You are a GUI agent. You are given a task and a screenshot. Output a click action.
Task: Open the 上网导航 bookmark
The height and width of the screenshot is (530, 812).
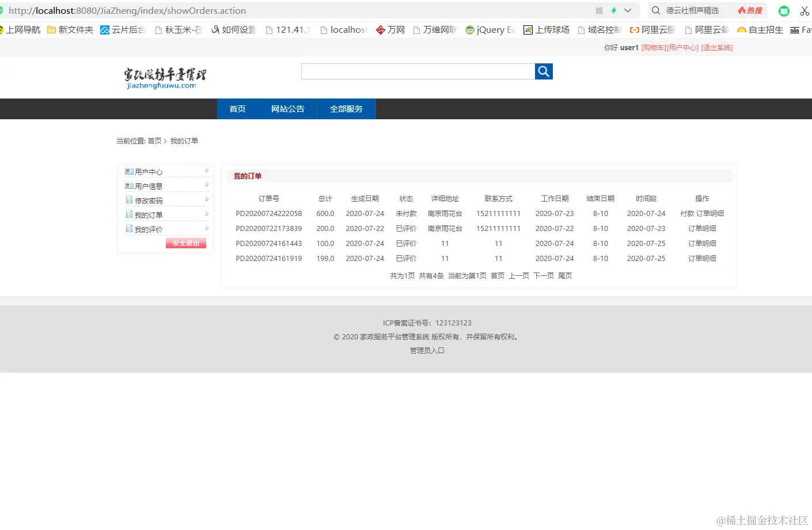[x=21, y=30]
